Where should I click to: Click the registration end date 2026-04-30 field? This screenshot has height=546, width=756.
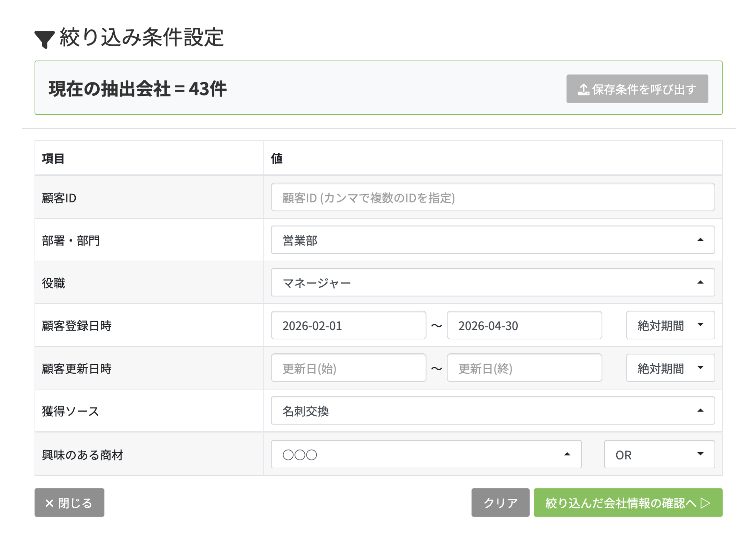coord(524,325)
